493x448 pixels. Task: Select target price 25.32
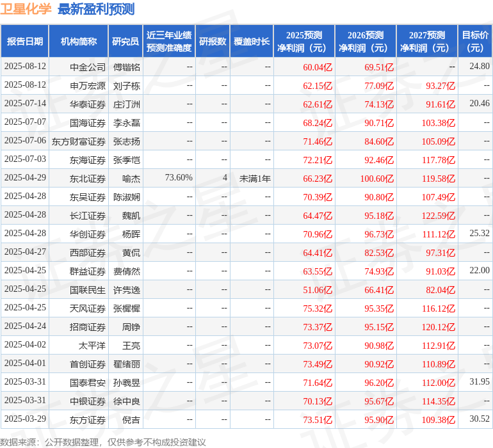point(480,233)
